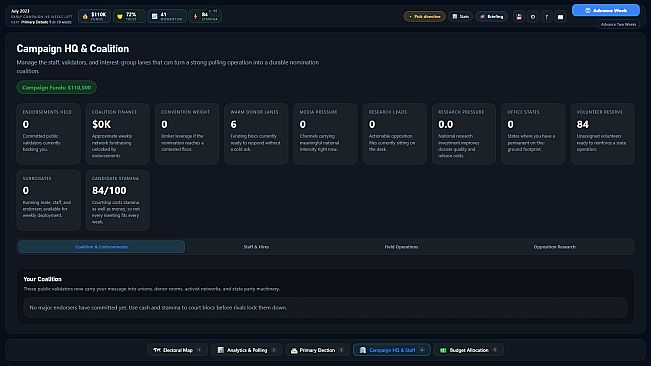Viewport: 651px width, 366px height.
Task: Open the help question mark icon
Action: (546, 17)
